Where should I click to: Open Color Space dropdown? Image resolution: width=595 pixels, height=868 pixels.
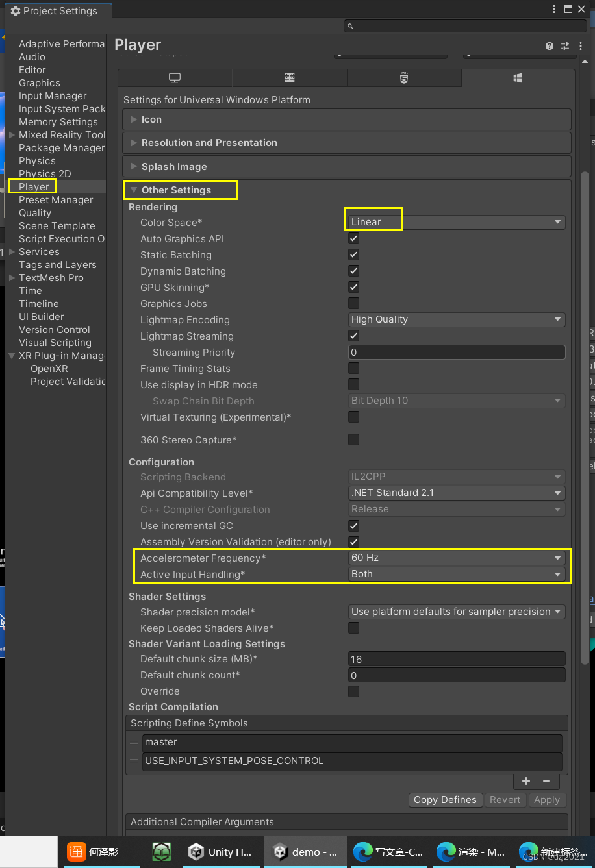click(x=457, y=222)
